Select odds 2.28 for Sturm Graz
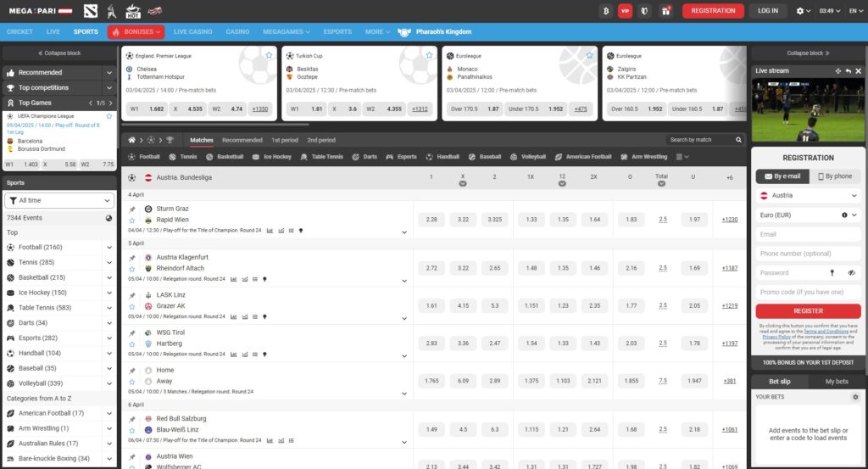The image size is (868, 469). tap(431, 220)
